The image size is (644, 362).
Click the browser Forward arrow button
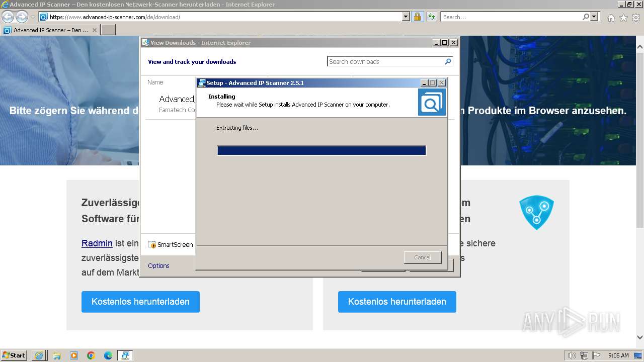(22, 17)
